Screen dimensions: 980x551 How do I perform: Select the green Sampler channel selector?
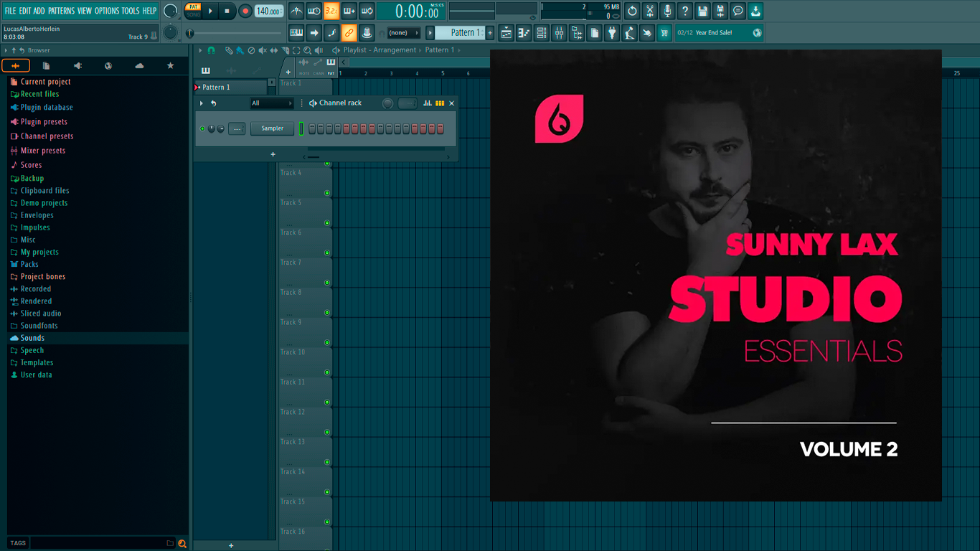(301, 128)
